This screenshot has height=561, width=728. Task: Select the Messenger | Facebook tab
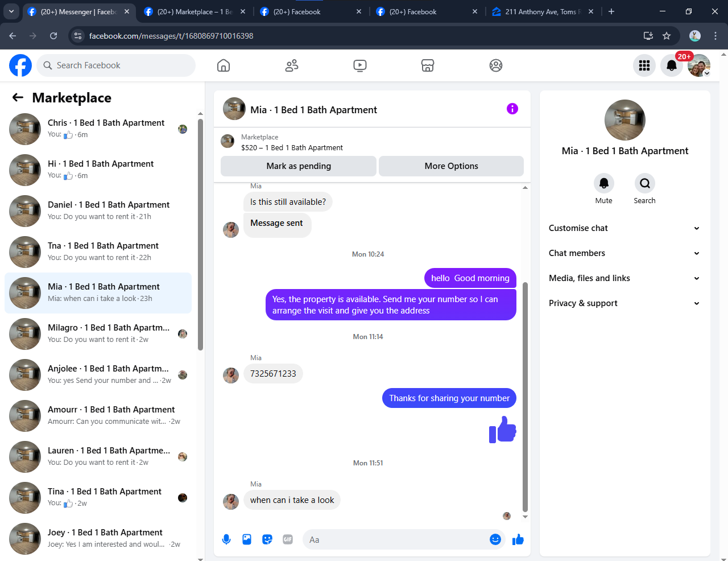click(x=77, y=11)
